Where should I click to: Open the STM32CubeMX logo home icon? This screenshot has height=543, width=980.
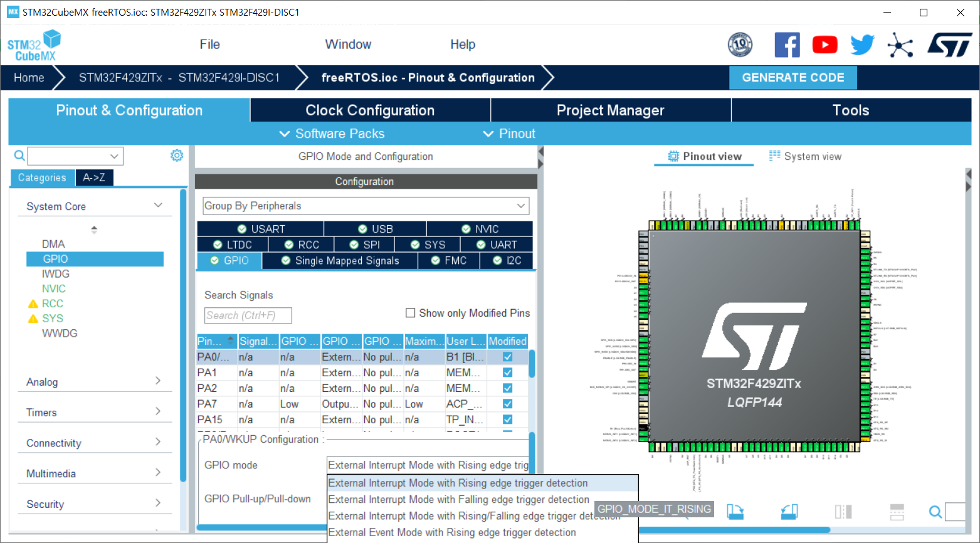34,46
